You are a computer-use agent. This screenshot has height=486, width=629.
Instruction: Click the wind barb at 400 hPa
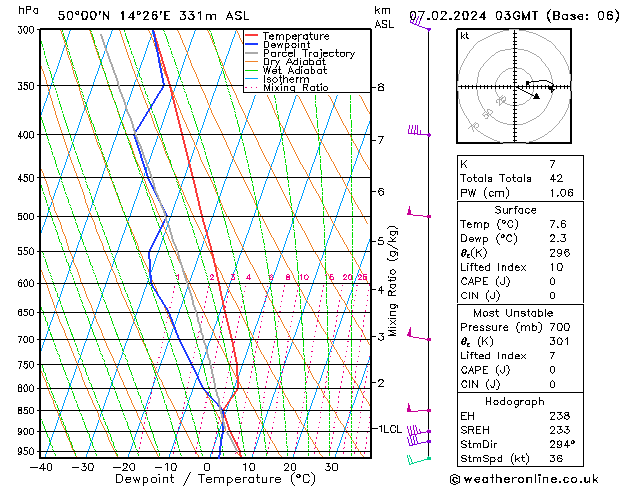pos(414,131)
